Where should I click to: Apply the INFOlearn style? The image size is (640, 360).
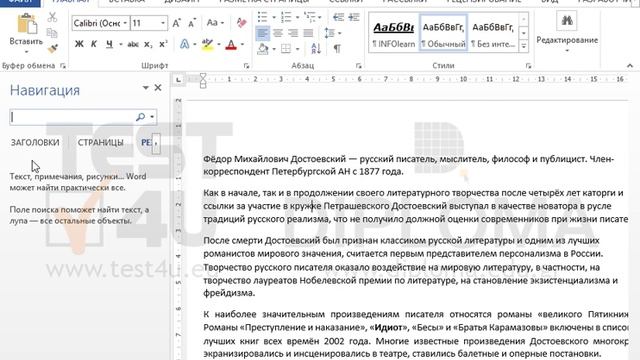393,32
